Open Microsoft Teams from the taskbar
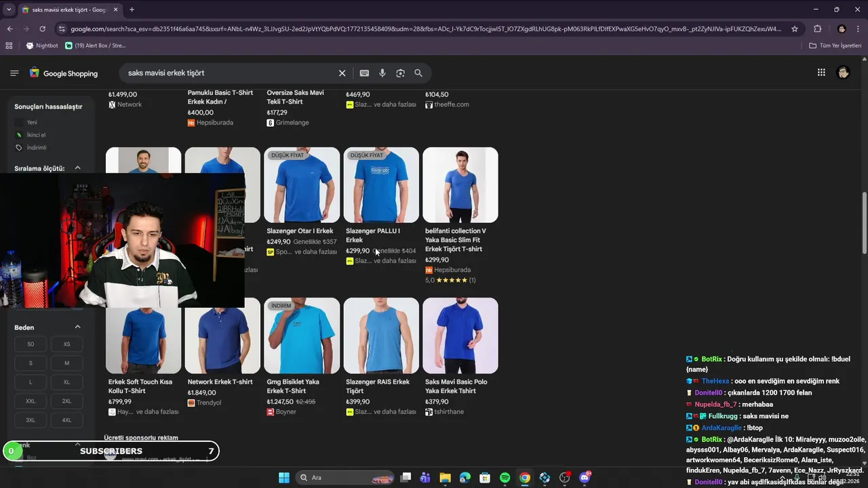 pyautogui.click(x=425, y=478)
